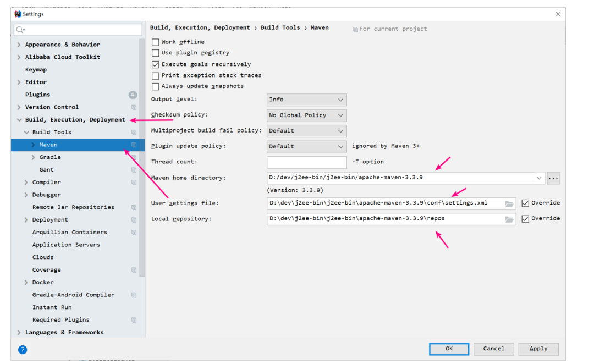Click folder icon in Local repository field
594x364 pixels.
coord(509,219)
